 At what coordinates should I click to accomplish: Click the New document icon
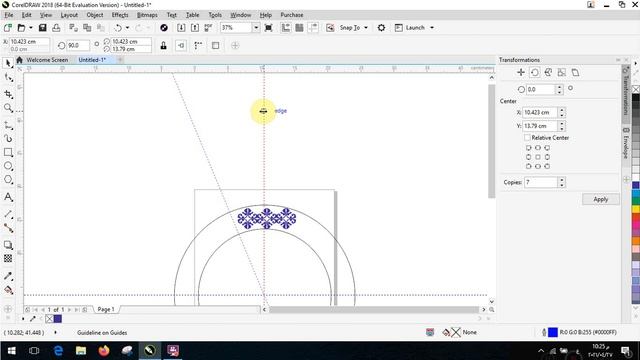[x=7, y=28]
